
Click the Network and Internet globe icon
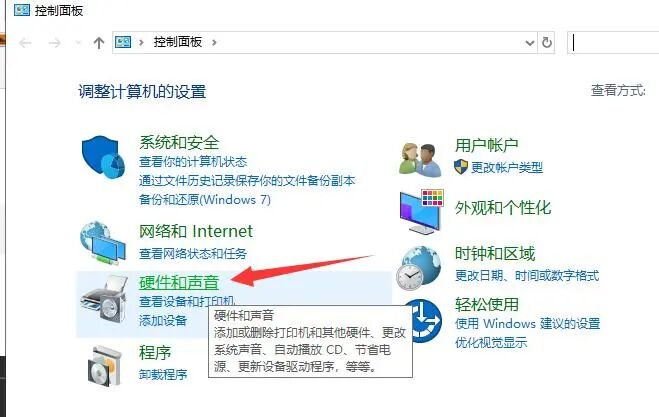103,243
